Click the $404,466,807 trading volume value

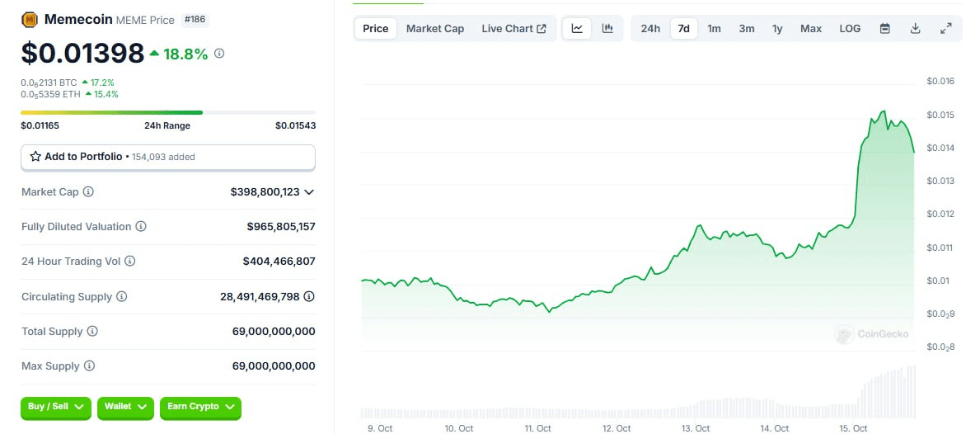pyautogui.click(x=279, y=262)
